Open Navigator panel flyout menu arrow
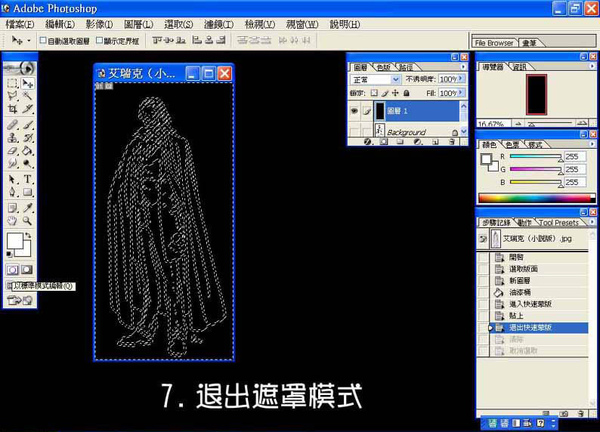The height and width of the screenshot is (432, 600). point(592,66)
